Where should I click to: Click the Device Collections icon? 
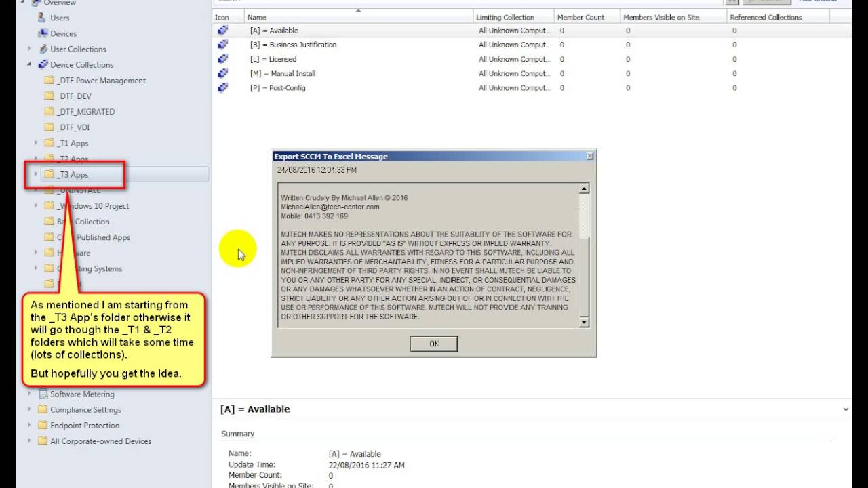[43, 64]
